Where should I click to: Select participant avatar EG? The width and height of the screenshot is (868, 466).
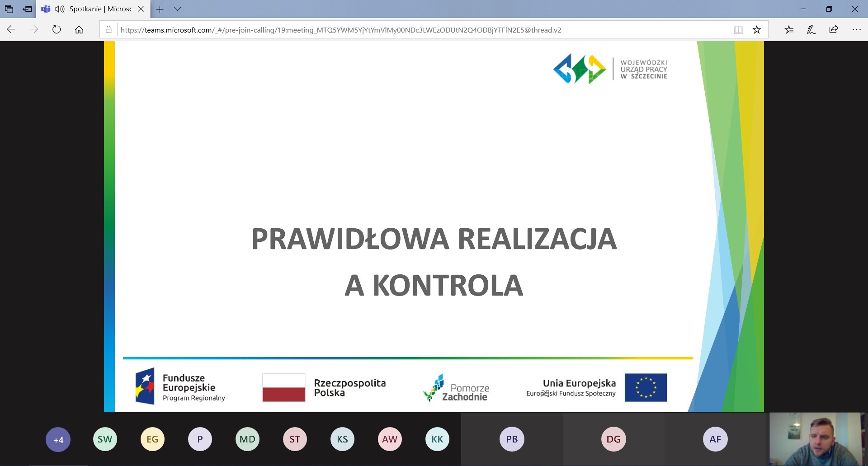(x=152, y=439)
